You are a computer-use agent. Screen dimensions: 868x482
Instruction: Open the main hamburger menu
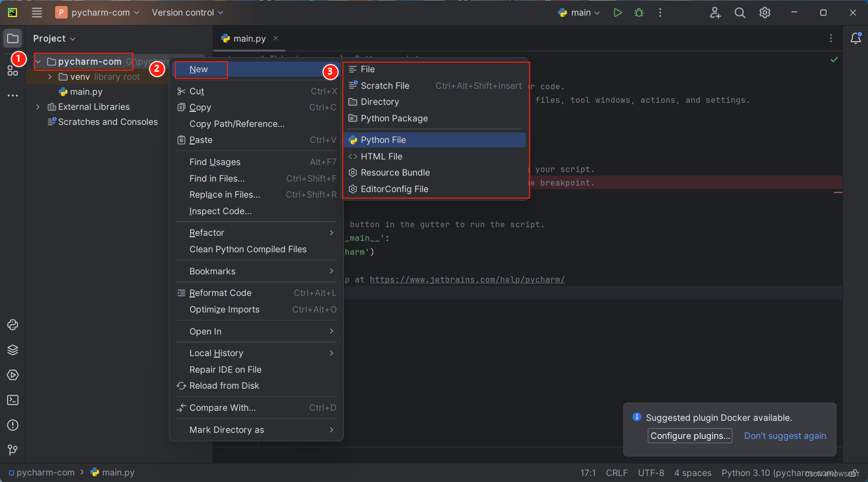37,13
